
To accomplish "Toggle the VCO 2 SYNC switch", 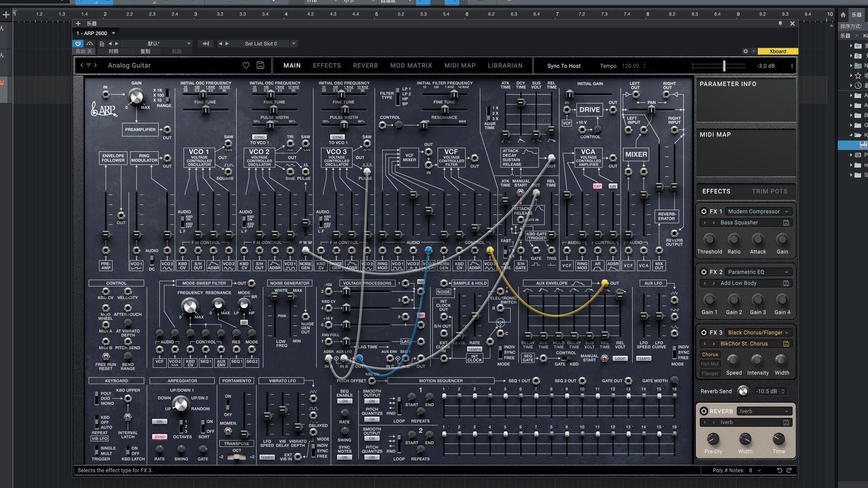I will (x=259, y=137).
